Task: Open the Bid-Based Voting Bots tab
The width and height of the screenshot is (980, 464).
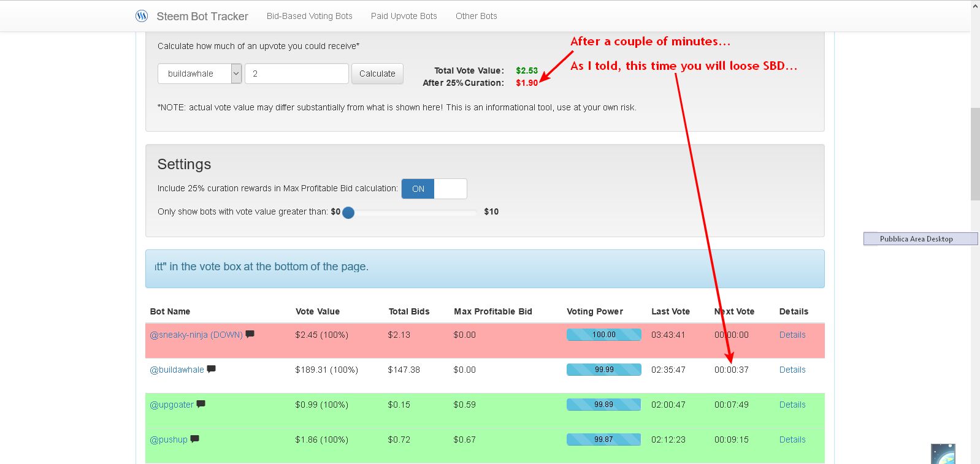Action: [x=310, y=16]
